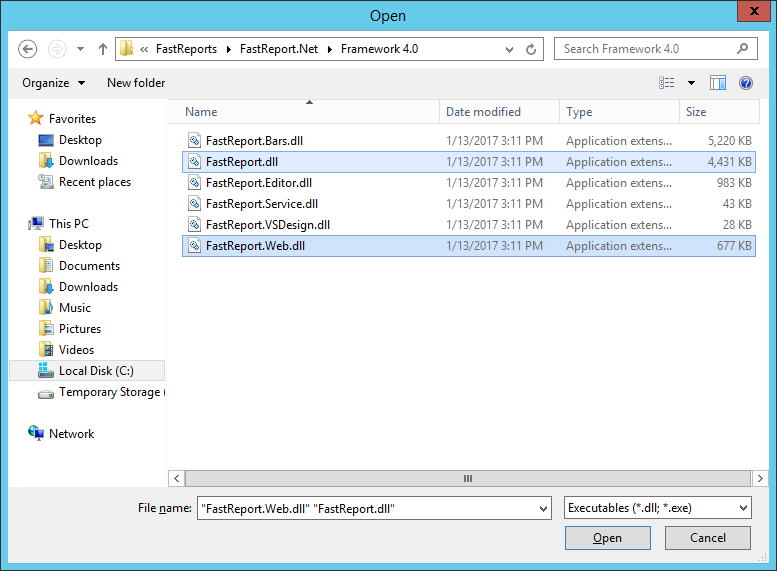Screen dimensions: 777x571
Task: Click FastReports in the breadcrumb path
Action: [186, 49]
